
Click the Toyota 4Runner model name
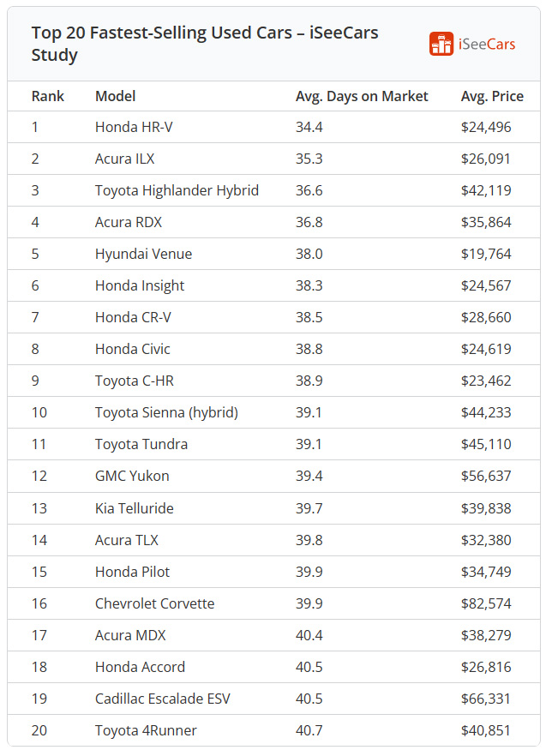point(146,730)
